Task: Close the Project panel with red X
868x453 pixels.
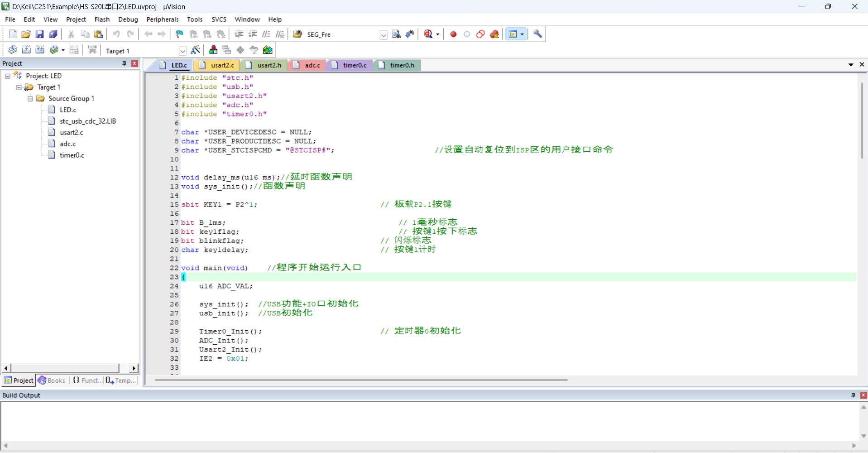Action: (x=134, y=63)
